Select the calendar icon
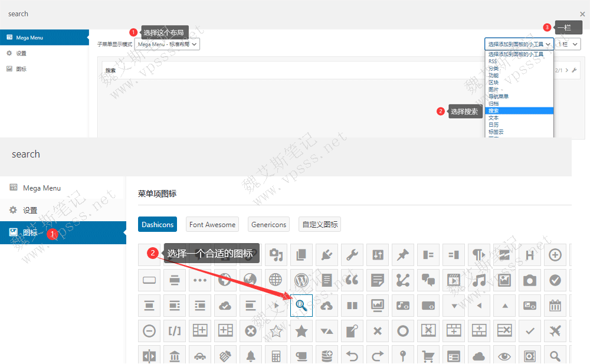The width and height of the screenshot is (590, 364). tap(555, 306)
